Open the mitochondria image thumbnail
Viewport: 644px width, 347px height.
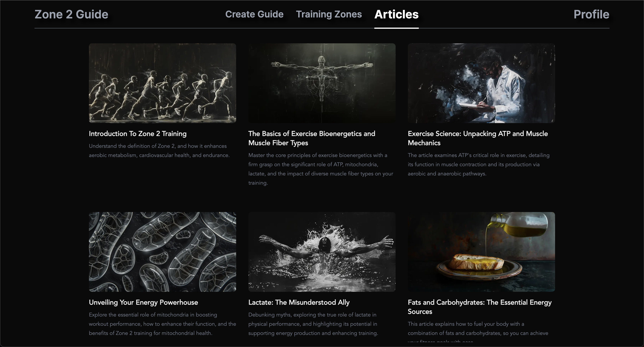(162, 252)
